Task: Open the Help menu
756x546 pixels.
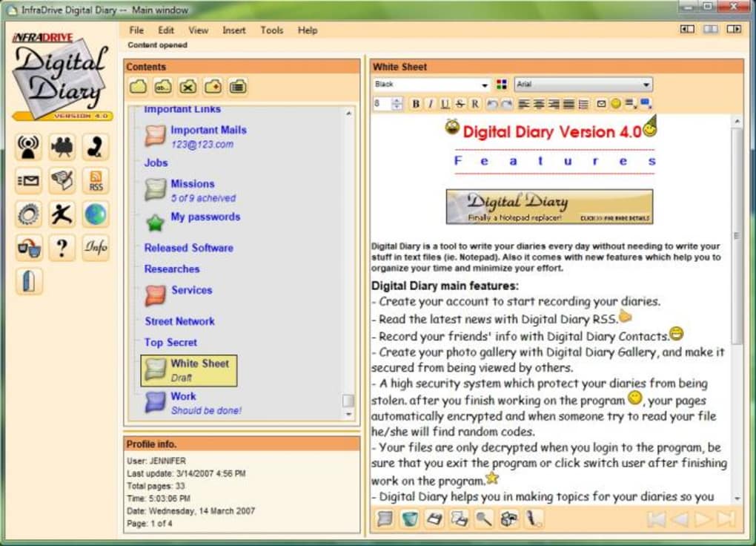Action: tap(307, 30)
